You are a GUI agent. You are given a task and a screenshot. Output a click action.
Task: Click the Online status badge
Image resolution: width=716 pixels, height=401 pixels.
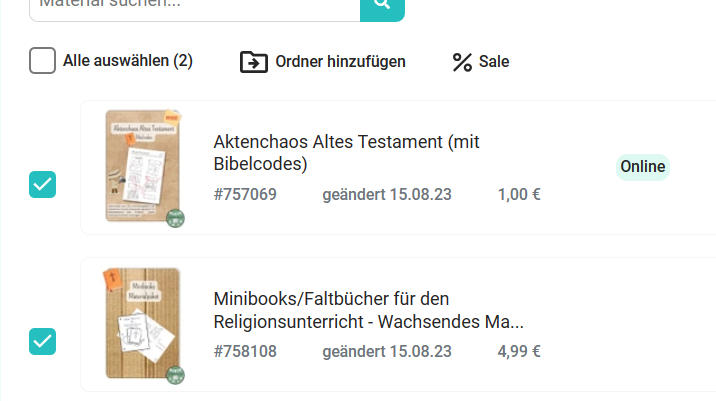pos(642,167)
